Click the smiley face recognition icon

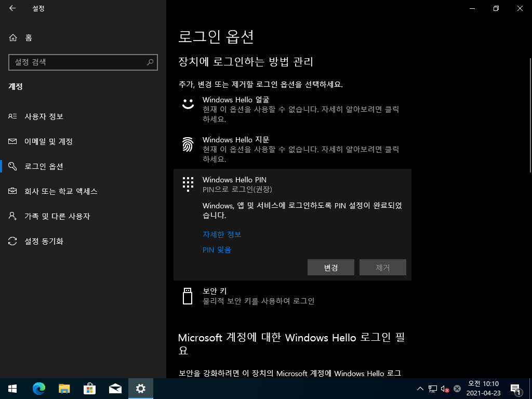point(188,104)
